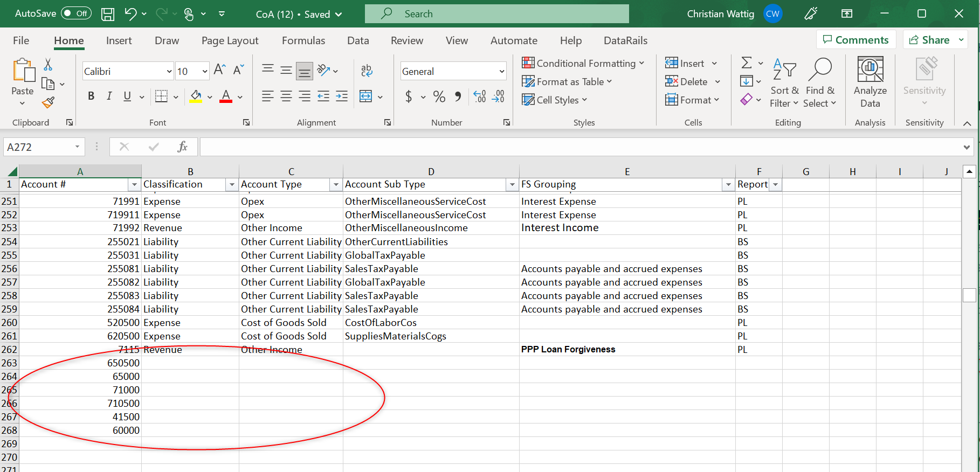
Task: Open Classification column filter dropdown
Action: 232,185
